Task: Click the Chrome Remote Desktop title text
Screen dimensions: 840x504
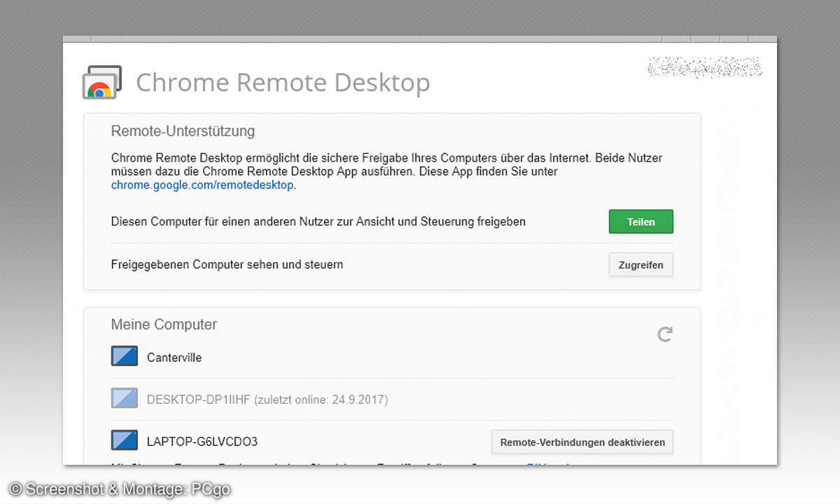Action: tap(283, 82)
